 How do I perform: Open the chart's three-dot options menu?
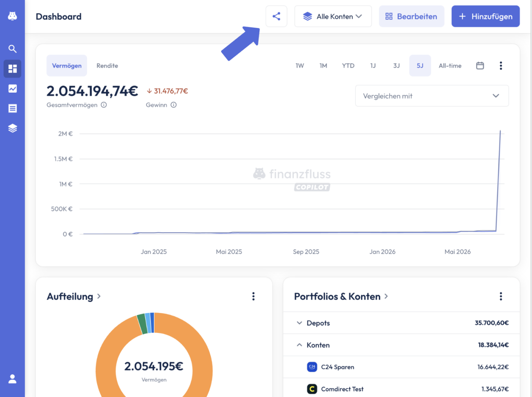point(501,65)
